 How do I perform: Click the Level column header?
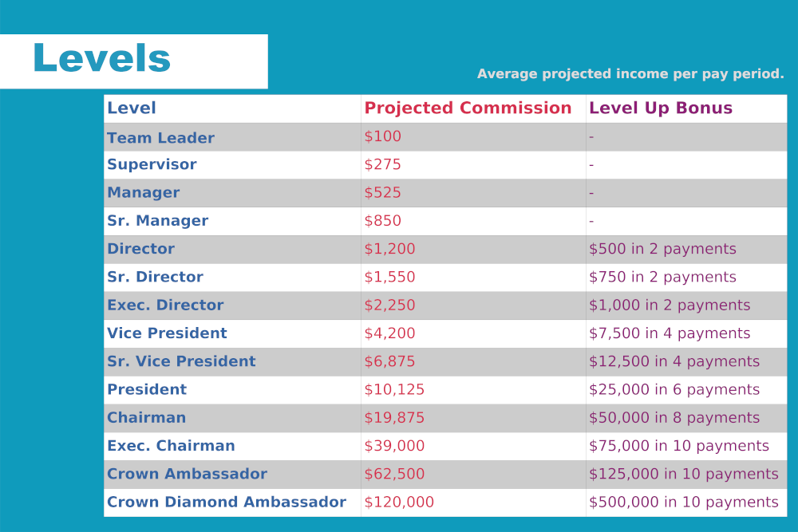132,108
